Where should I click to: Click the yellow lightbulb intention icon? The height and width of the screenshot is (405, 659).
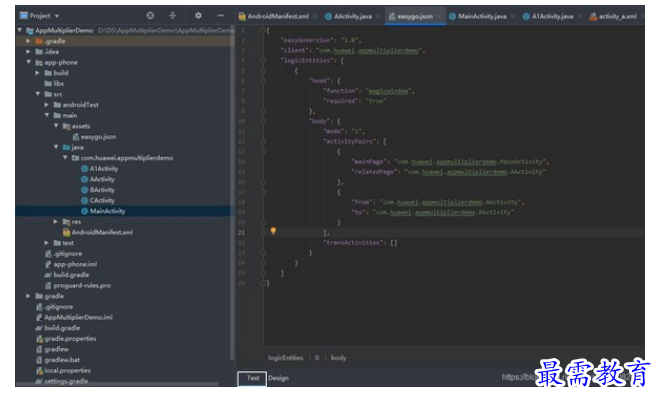(273, 231)
